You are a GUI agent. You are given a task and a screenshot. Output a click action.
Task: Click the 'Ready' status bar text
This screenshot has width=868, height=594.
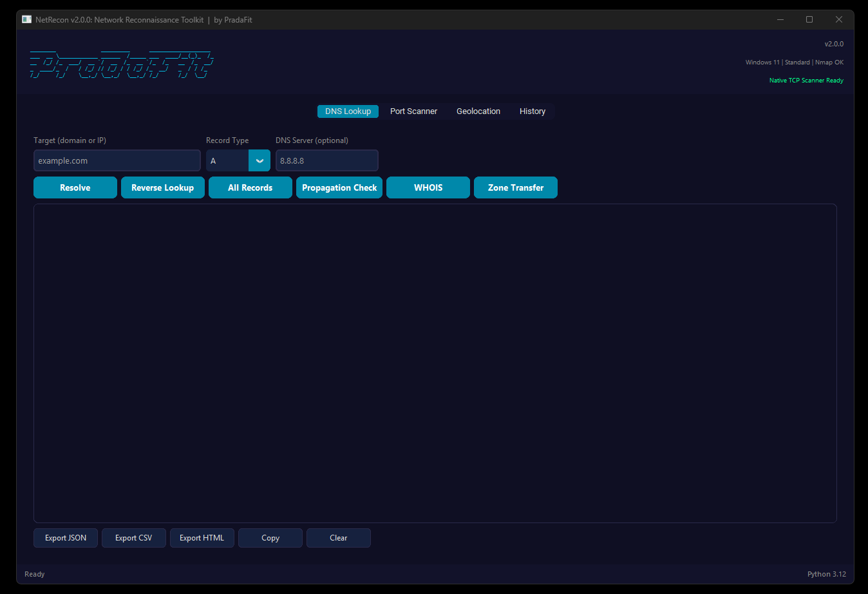pyautogui.click(x=35, y=574)
